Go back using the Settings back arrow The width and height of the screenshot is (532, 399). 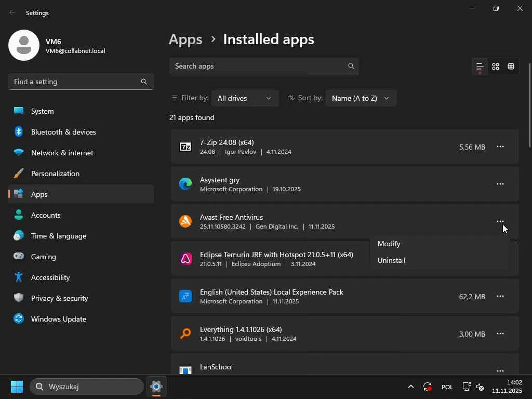click(x=12, y=12)
